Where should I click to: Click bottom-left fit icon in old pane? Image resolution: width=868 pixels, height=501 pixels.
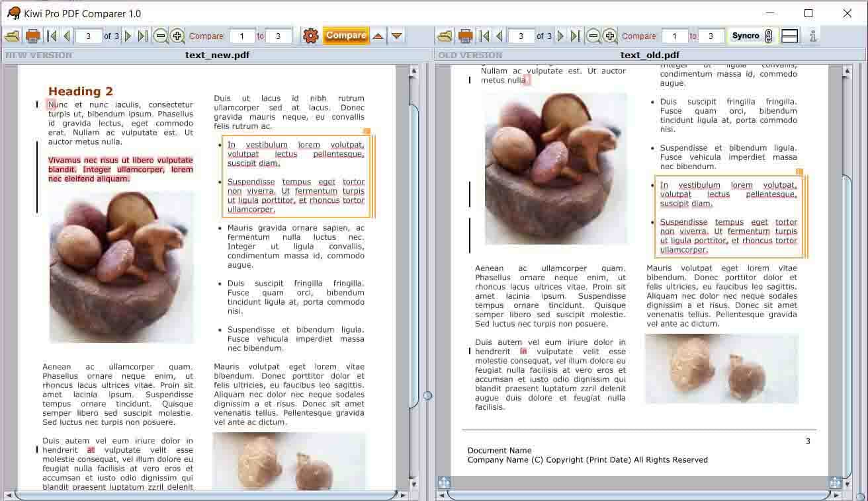(x=443, y=483)
